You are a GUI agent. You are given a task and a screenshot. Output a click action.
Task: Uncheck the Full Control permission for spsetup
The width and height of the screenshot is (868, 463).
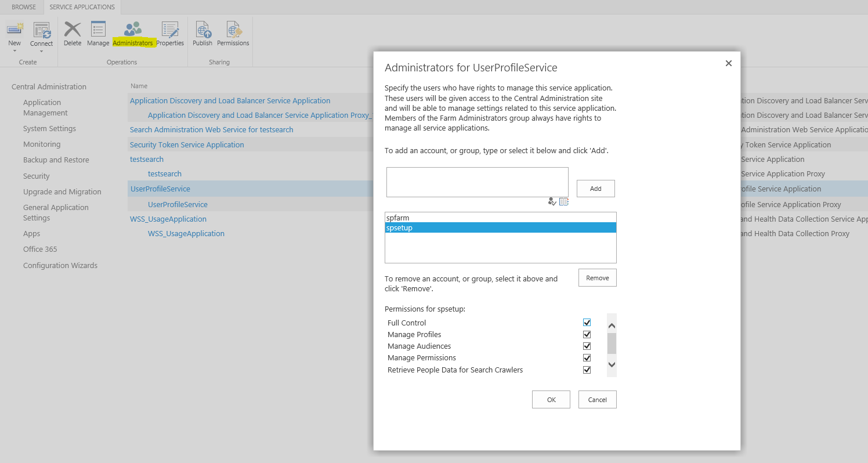click(x=587, y=323)
